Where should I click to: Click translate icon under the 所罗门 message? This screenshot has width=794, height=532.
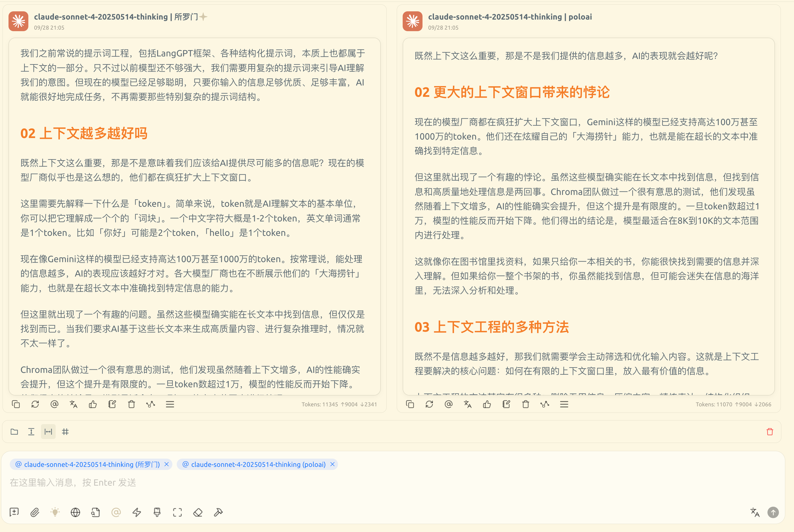(x=74, y=404)
